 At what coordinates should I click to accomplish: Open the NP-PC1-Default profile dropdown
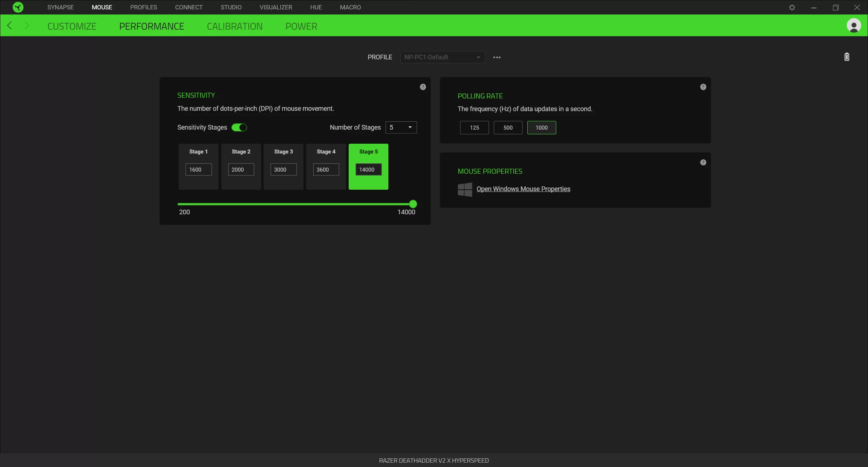point(443,57)
